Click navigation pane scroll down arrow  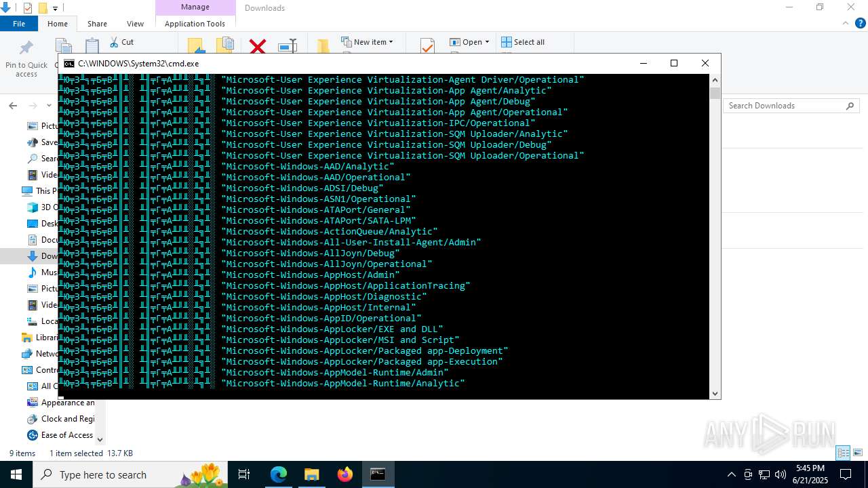click(x=100, y=439)
